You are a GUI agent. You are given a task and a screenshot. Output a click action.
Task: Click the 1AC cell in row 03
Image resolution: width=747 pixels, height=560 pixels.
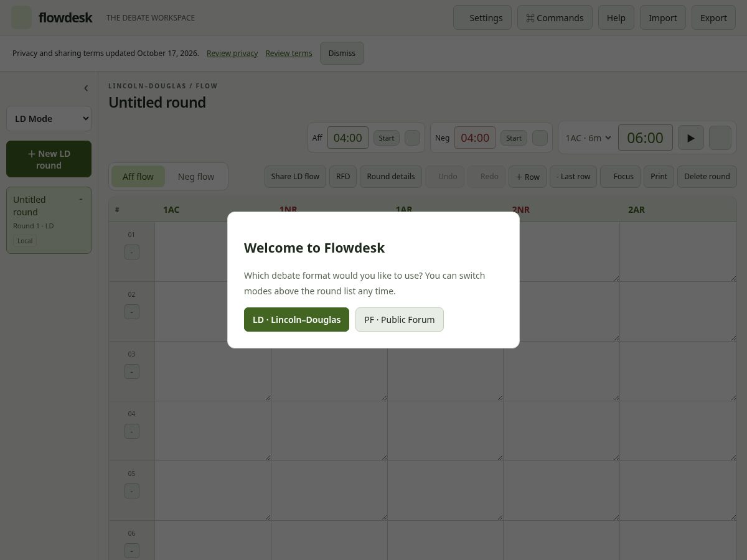tap(213, 371)
